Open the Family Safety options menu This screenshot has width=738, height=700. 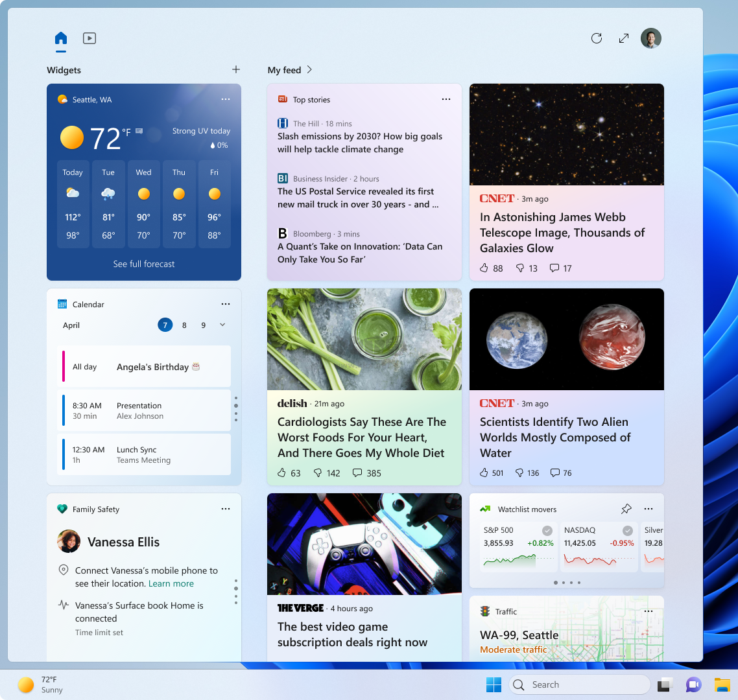click(226, 509)
